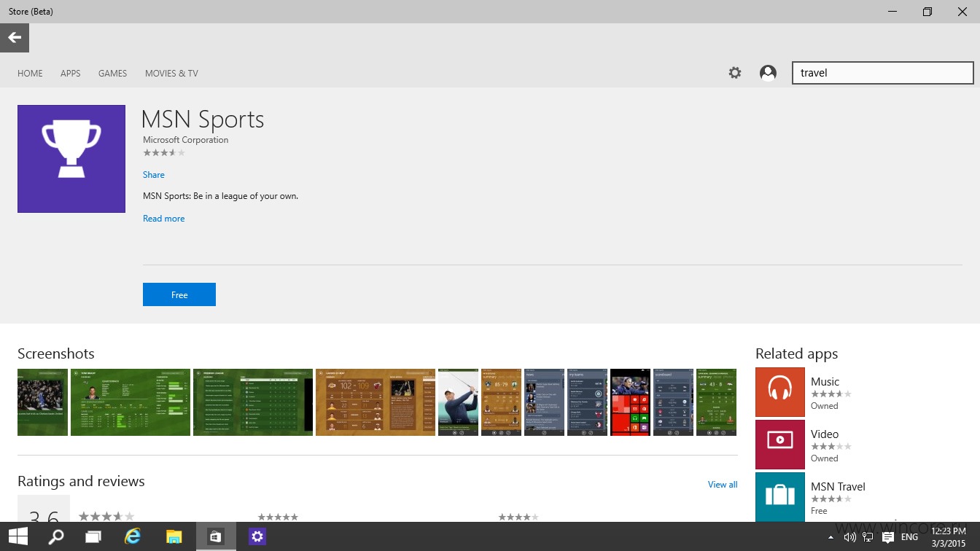
Task: Open the golfer swinging screenshot
Action: pos(458,402)
